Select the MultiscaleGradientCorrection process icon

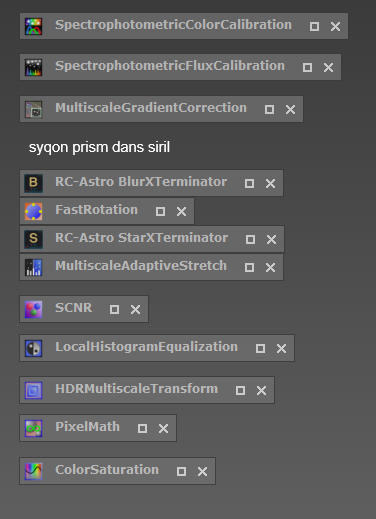click(x=33, y=109)
